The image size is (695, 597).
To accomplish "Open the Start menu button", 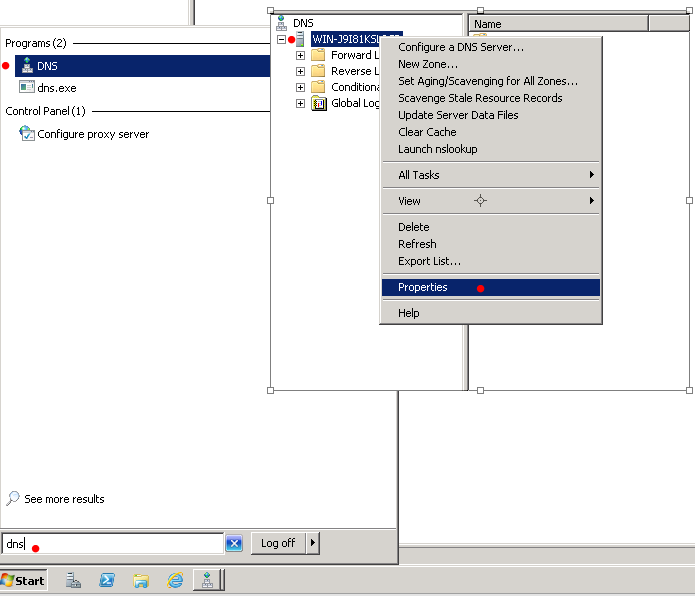I will (23, 580).
